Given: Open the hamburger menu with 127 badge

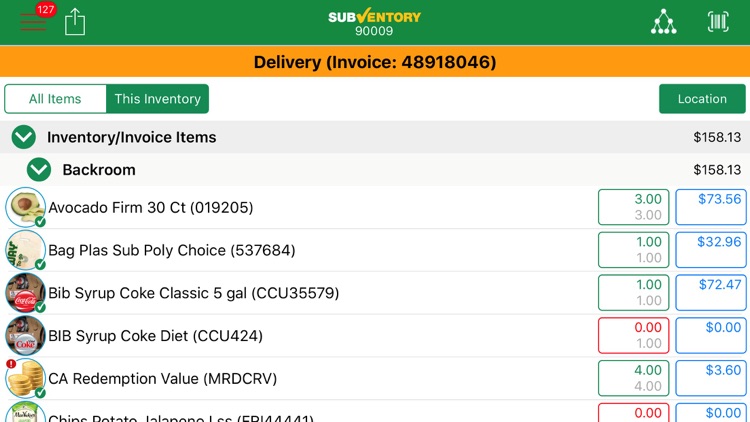Looking at the screenshot, I should point(33,22).
